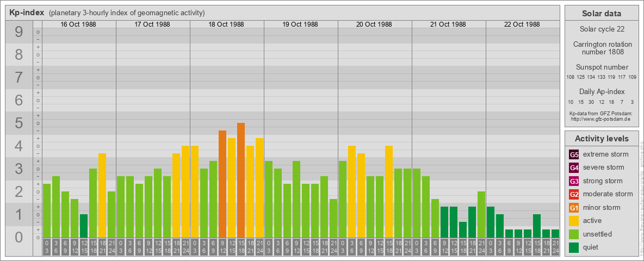The image size is (644, 261).
Task: Click the Kp scale number 0
Action: (18, 237)
